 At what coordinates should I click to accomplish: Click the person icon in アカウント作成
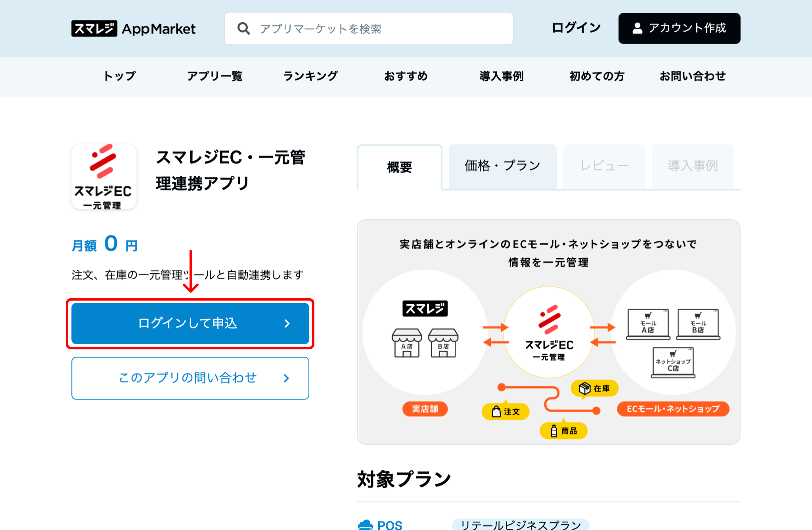[637, 28]
